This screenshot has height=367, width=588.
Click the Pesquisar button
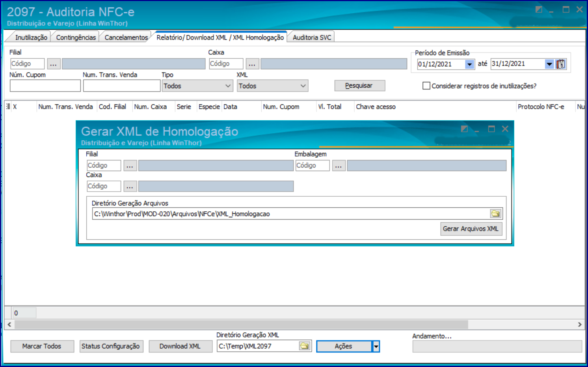pos(359,86)
